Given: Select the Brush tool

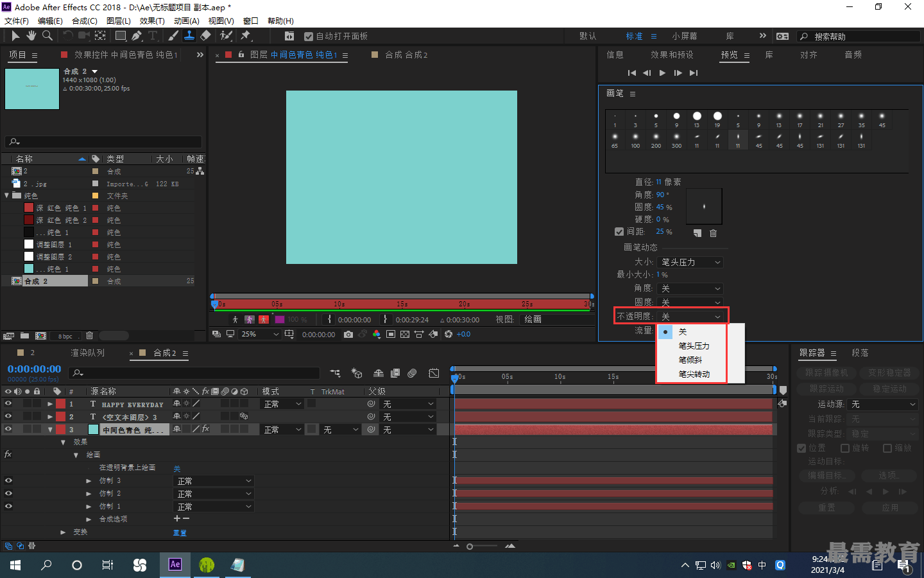Looking at the screenshot, I should click(x=173, y=36).
